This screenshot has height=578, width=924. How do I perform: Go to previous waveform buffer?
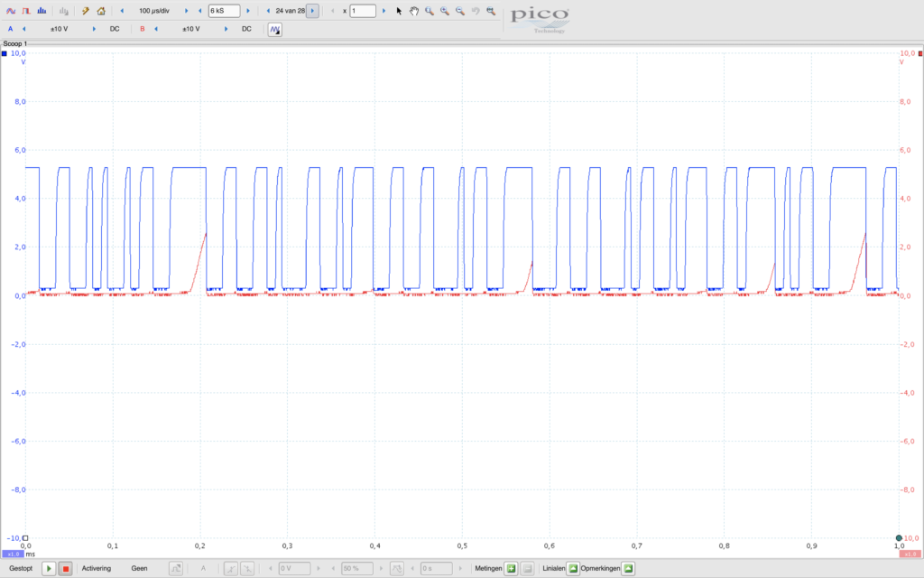tap(268, 11)
